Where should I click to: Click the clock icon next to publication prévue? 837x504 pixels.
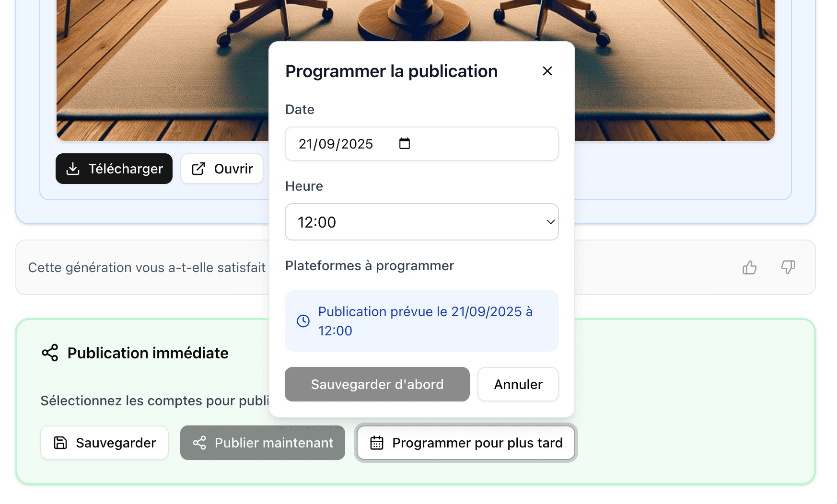(302, 321)
